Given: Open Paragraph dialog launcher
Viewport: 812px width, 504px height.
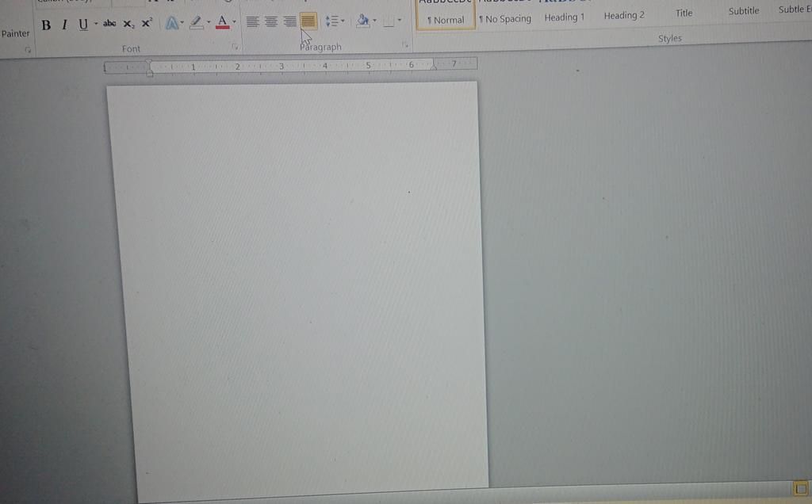Looking at the screenshot, I should [x=405, y=45].
